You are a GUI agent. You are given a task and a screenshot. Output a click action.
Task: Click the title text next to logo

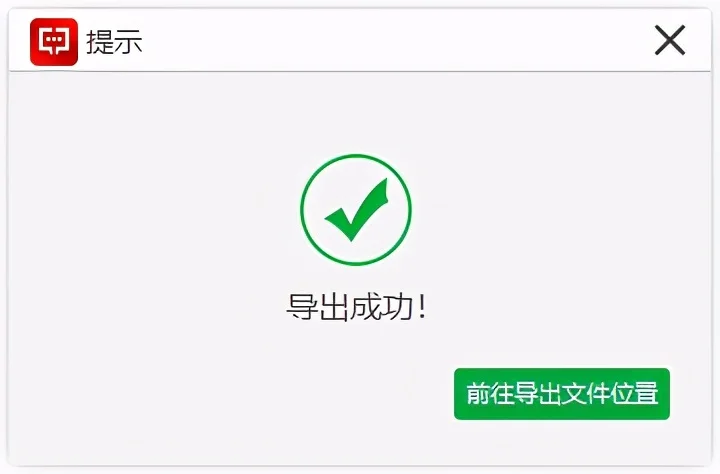point(114,42)
